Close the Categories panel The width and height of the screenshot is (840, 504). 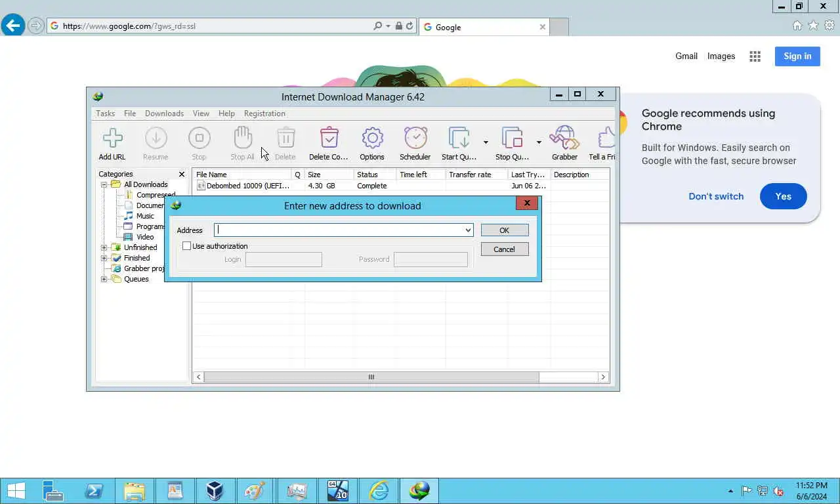click(x=182, y=175)
